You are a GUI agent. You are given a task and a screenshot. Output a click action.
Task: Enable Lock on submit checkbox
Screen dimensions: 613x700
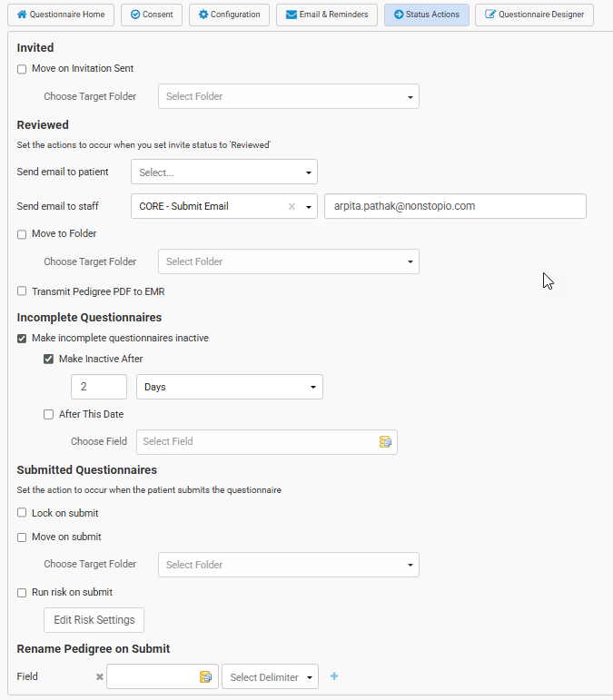(x=22, y=514)
